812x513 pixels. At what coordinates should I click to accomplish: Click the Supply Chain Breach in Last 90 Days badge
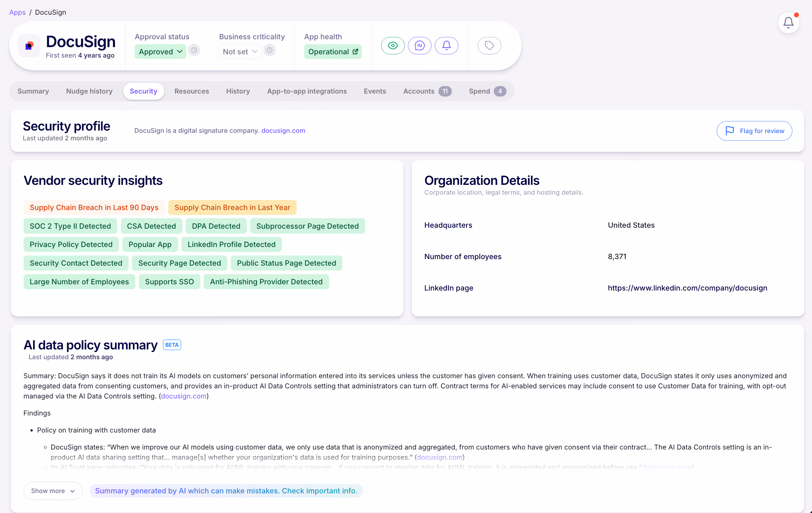(x=94, y=207)
